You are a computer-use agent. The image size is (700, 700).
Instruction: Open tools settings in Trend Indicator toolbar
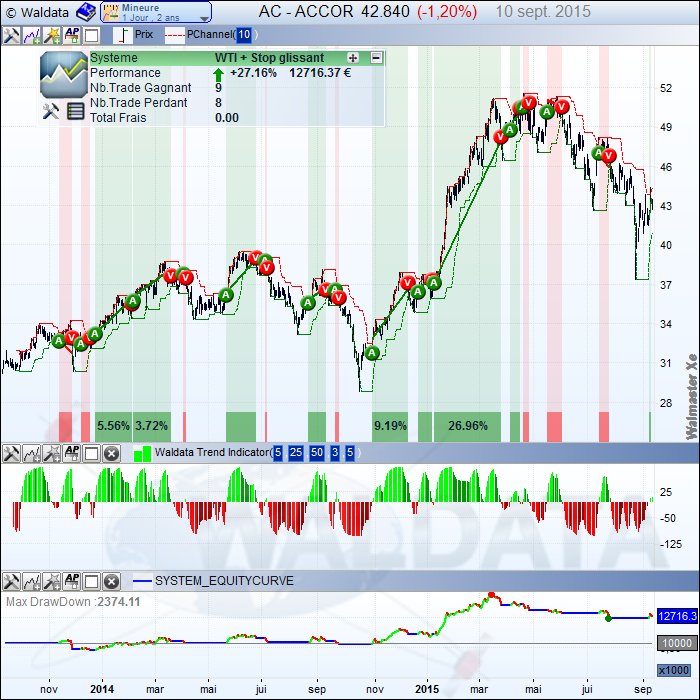coord(11,454)
